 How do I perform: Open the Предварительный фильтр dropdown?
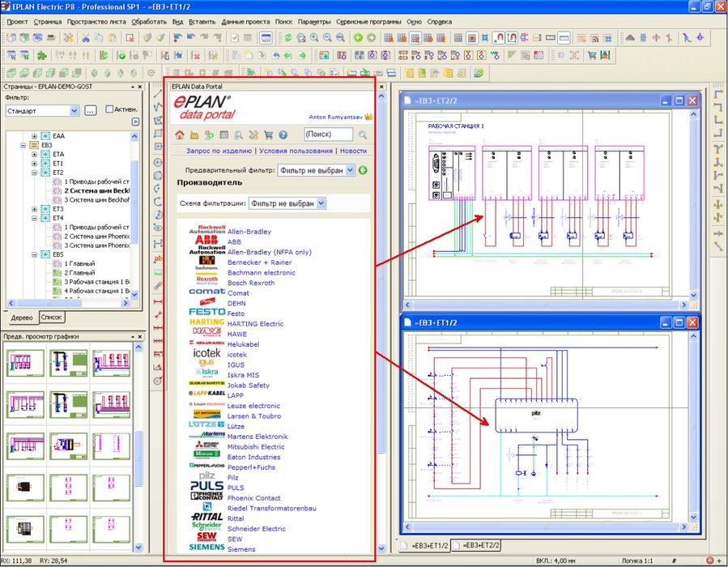[350, 170]
